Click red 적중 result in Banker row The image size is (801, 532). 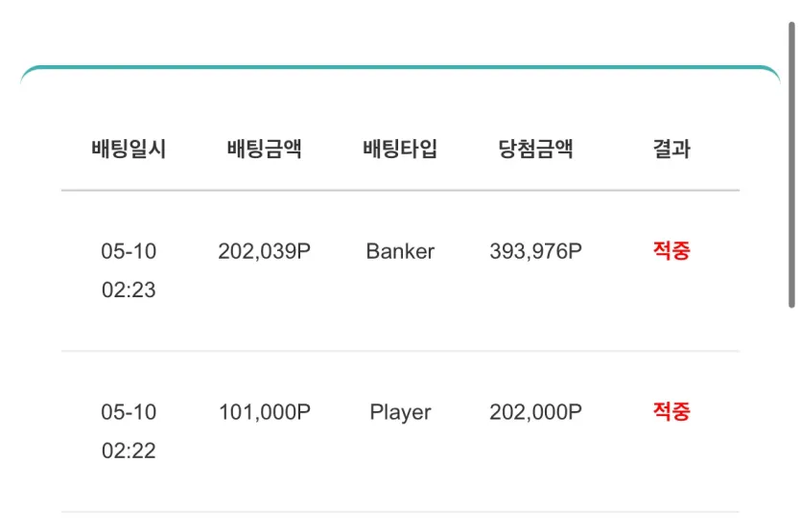coord(671,251)
